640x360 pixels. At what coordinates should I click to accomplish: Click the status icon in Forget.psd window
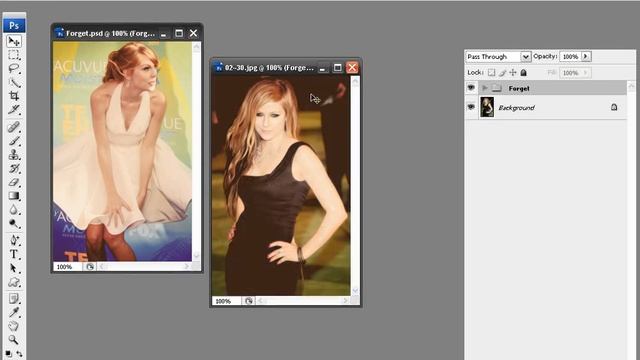[90, 267]
